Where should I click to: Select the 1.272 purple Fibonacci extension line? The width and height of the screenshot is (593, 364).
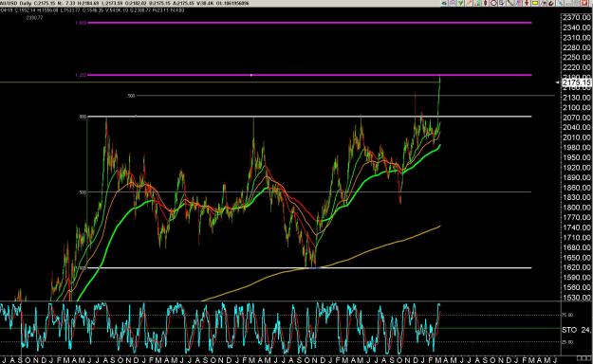tap(309, 75)
